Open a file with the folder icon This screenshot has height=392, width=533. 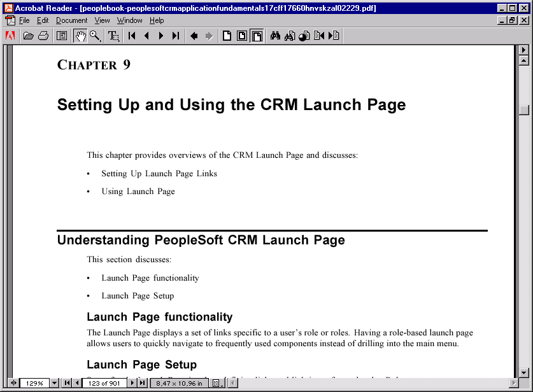29,36
